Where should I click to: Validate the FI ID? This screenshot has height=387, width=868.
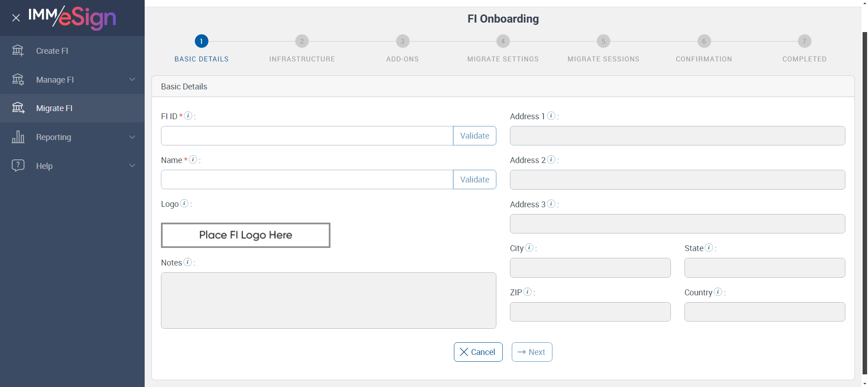click(x=474, y=136)
